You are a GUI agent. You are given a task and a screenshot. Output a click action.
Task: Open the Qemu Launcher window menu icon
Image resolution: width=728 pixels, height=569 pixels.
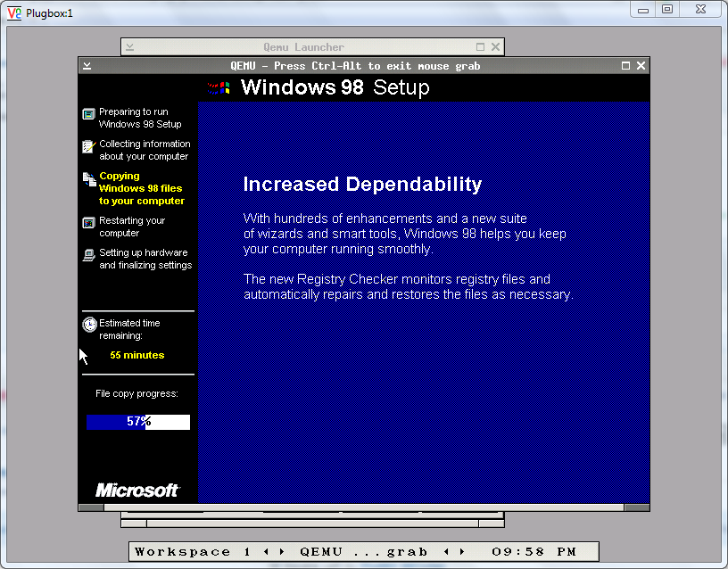pyautogui.click(x=129, y=47)
